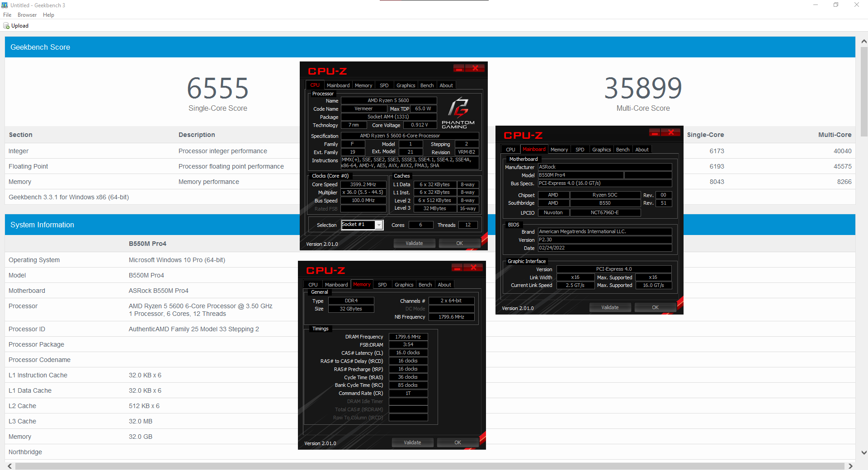Click OK in the CPU window
868x470 pixels.
click(x=459, y=243)
